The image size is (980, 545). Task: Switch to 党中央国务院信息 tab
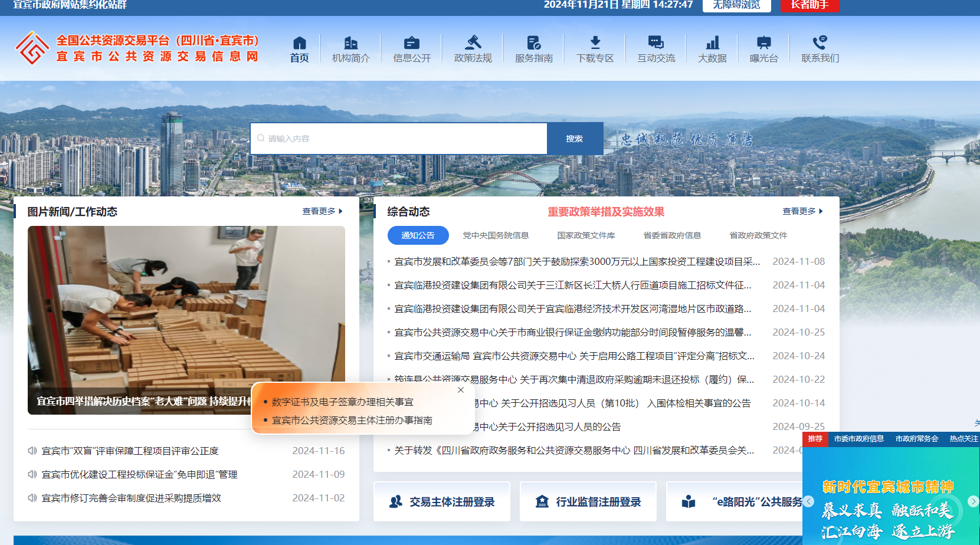[495, 235]
